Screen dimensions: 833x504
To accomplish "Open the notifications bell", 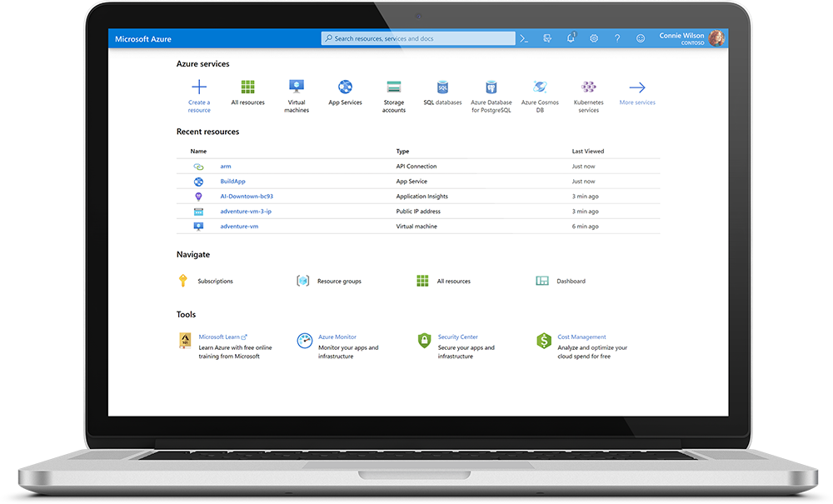I will click(571, 37).
